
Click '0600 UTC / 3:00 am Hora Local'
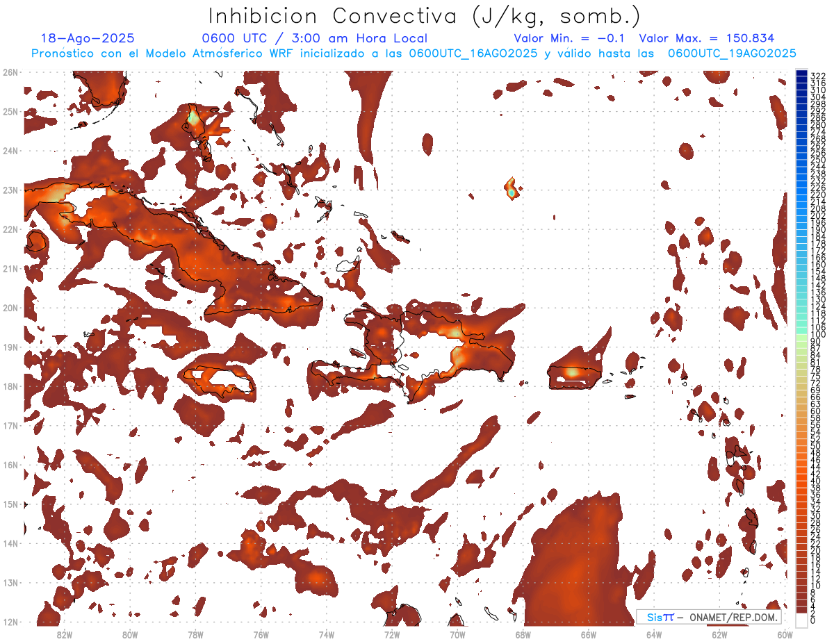tap(314, 39)
